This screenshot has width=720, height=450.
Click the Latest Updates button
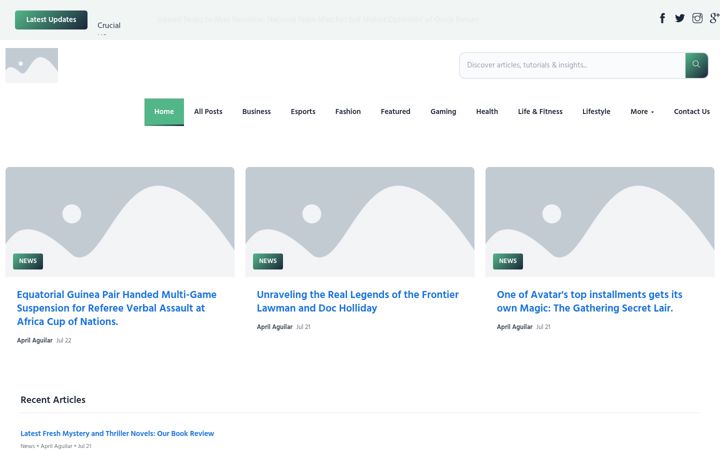[51, 20]
